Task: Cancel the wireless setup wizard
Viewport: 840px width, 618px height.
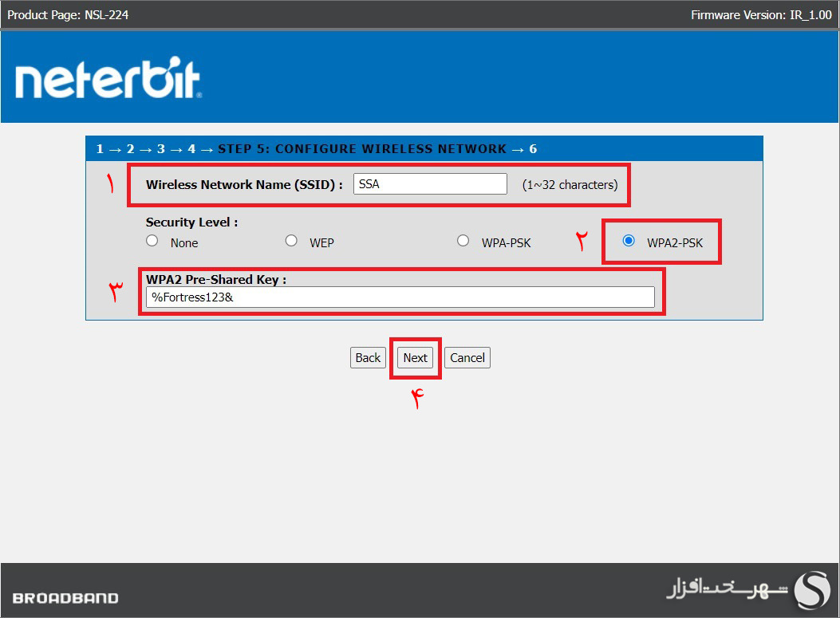Action: click(467, 358)
